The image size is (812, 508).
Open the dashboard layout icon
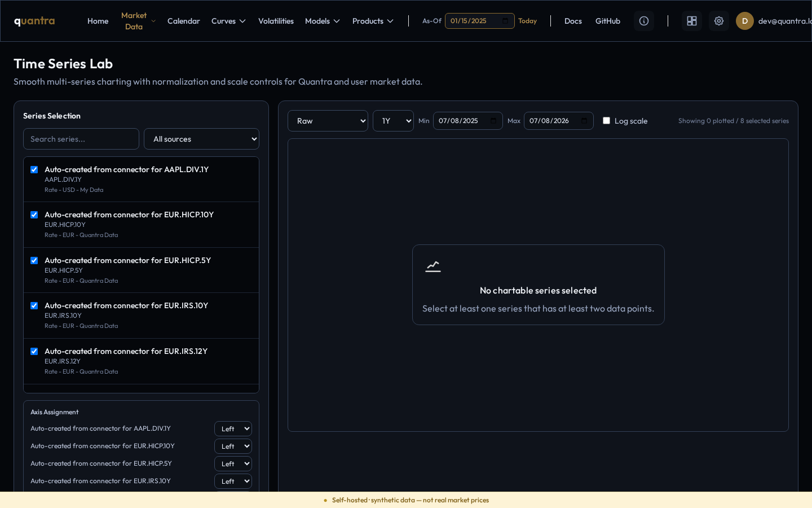tap(692, 21)
